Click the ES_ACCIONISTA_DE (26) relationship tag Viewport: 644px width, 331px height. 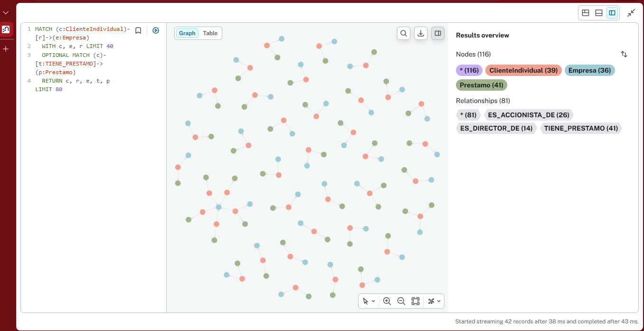529,115
